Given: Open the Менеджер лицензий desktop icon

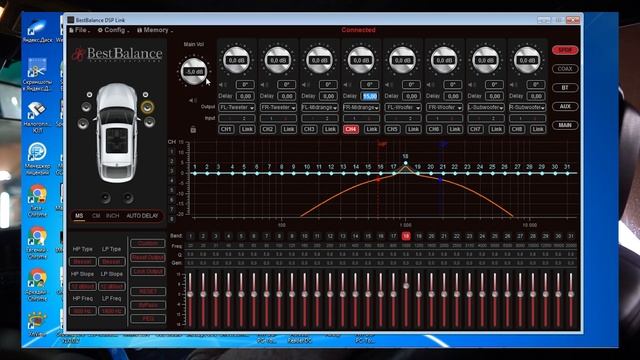Looking at the screenshot, I should [x=37, y=158].
